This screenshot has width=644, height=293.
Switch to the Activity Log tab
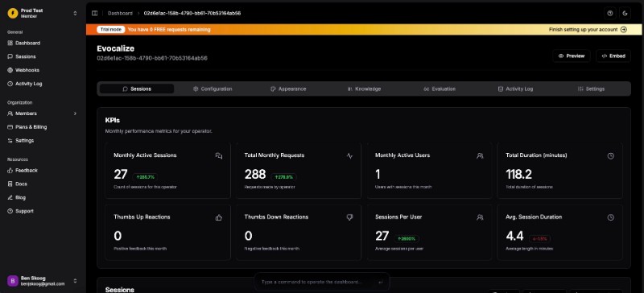pyautogui.click(x=515, y=89)
